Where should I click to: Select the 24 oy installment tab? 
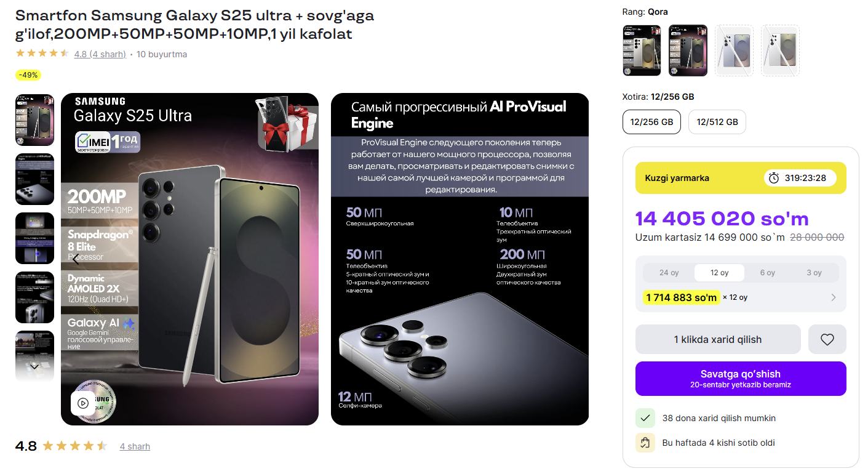pyautogui.click(x=669, y=273)
